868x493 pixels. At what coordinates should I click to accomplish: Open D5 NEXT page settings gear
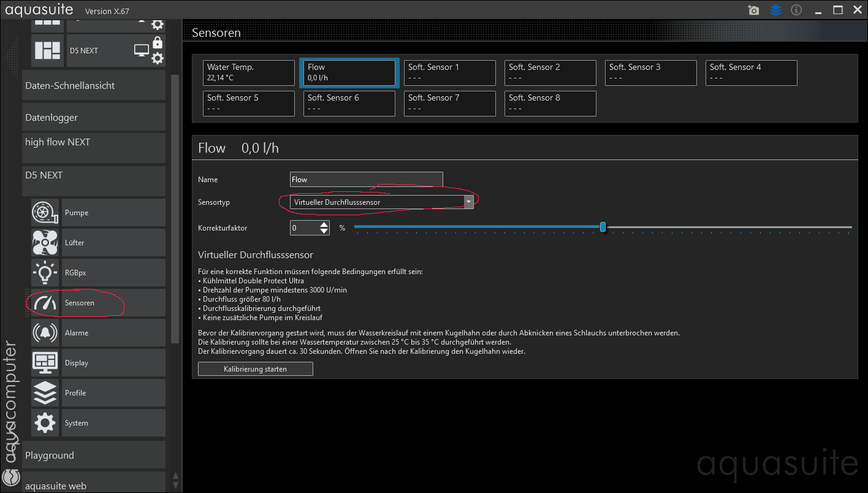pyautogui.click(x=158, y=58)
